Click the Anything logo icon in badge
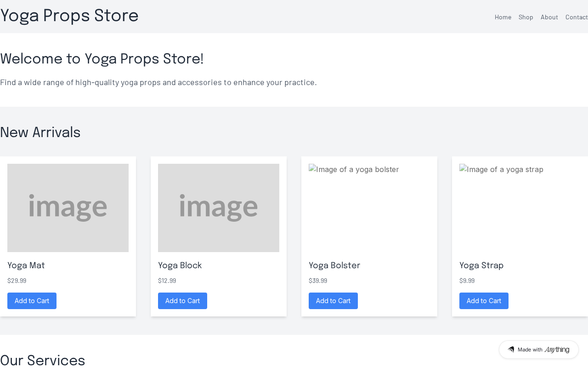The image size is (588, 368). (511, 350)
